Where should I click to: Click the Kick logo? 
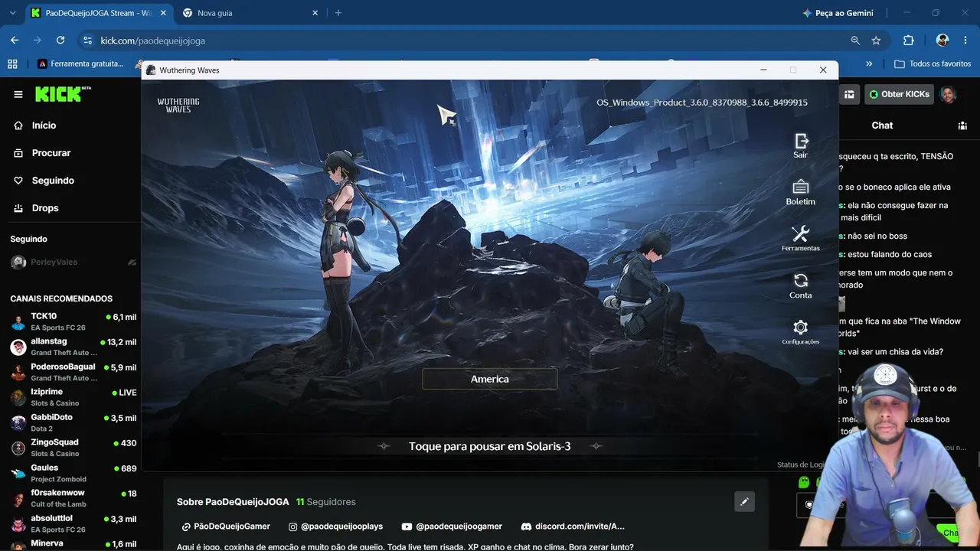(63, 94)
